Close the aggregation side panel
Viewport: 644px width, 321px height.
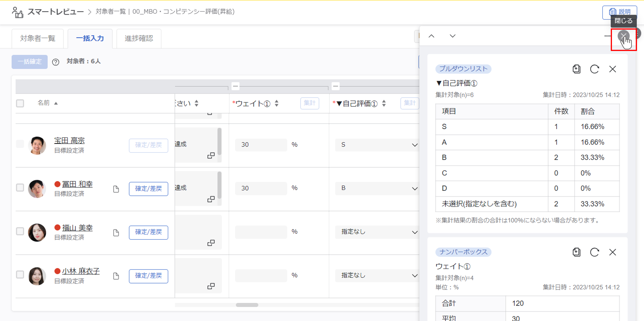[624, 36]
